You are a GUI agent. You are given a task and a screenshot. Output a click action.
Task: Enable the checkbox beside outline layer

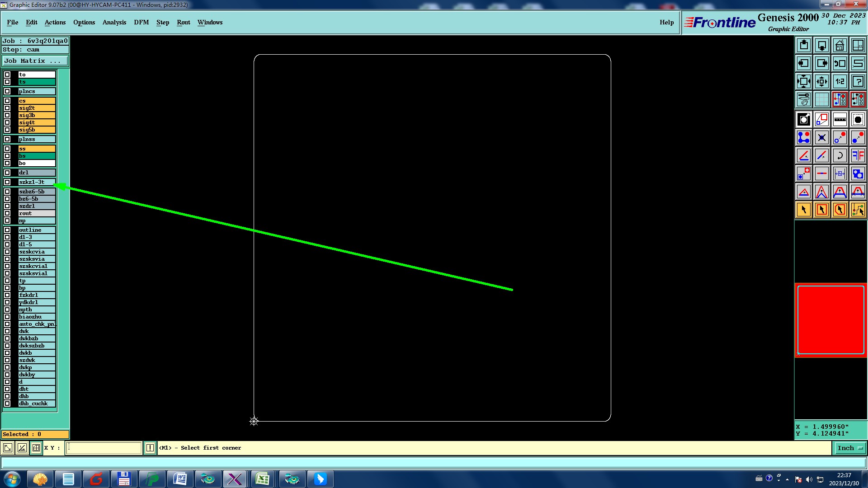point(7,230)
